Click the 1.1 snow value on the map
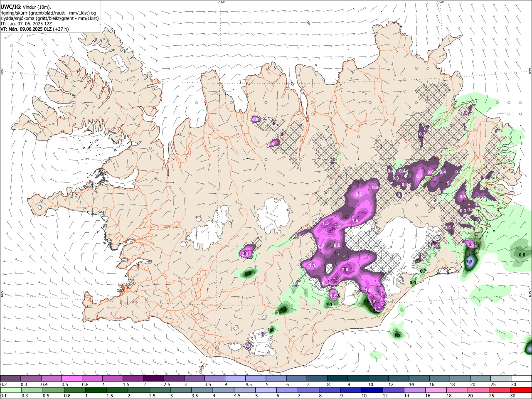 pyautogui.click(x=313, y=265)
